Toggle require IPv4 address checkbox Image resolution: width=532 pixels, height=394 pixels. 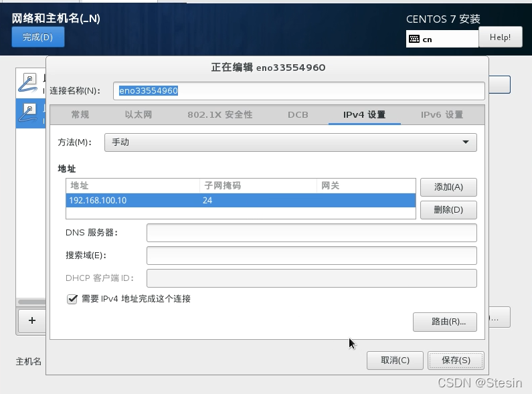(72, 299)
